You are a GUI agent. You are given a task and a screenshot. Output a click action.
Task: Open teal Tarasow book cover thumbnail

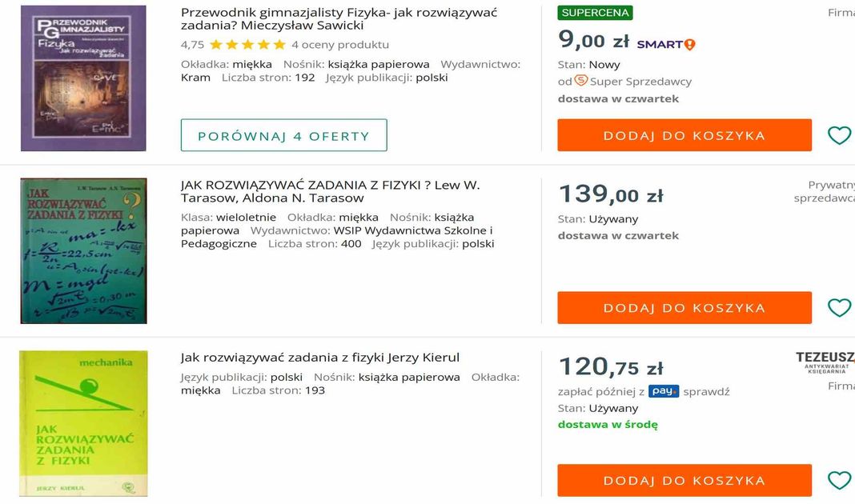[x=83, y=250]
